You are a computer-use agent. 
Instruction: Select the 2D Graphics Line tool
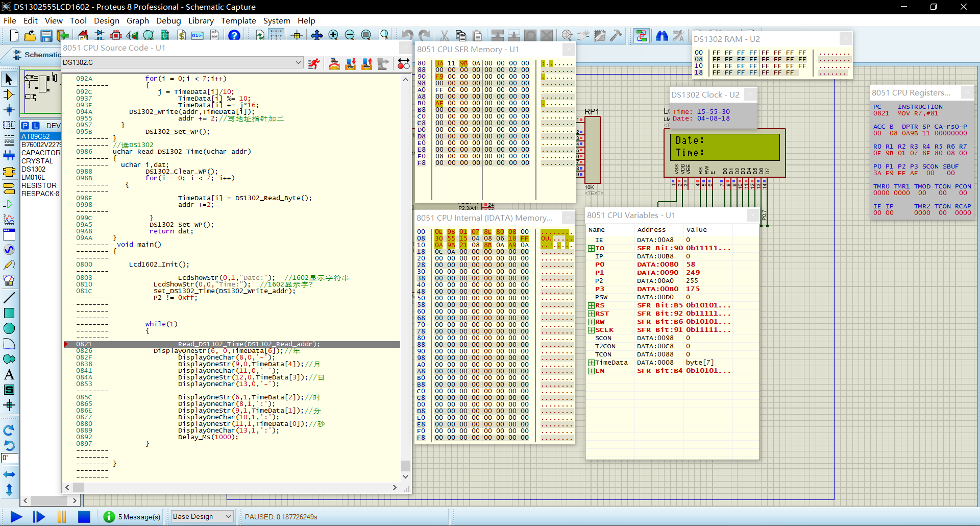pos(9,297)
